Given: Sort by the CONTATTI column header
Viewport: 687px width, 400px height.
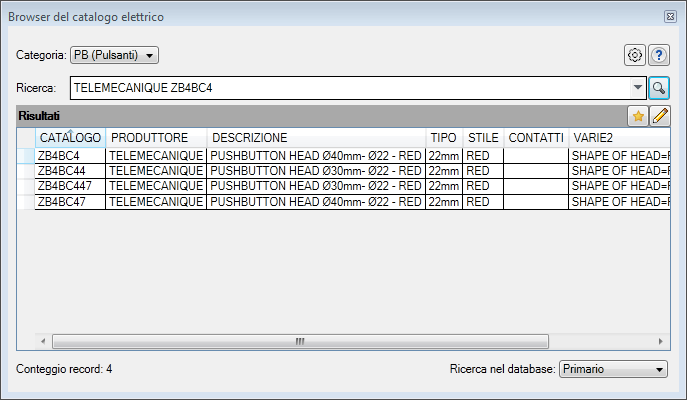Looking at the screenshot, I should (x=536, y=138).
